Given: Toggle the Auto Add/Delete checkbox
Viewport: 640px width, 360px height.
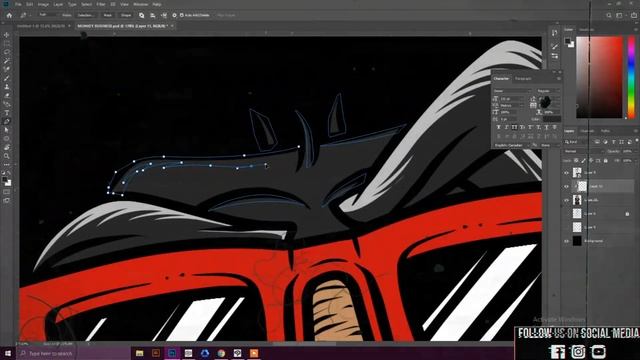Looking at the screenshot, I should coord(182,15).
